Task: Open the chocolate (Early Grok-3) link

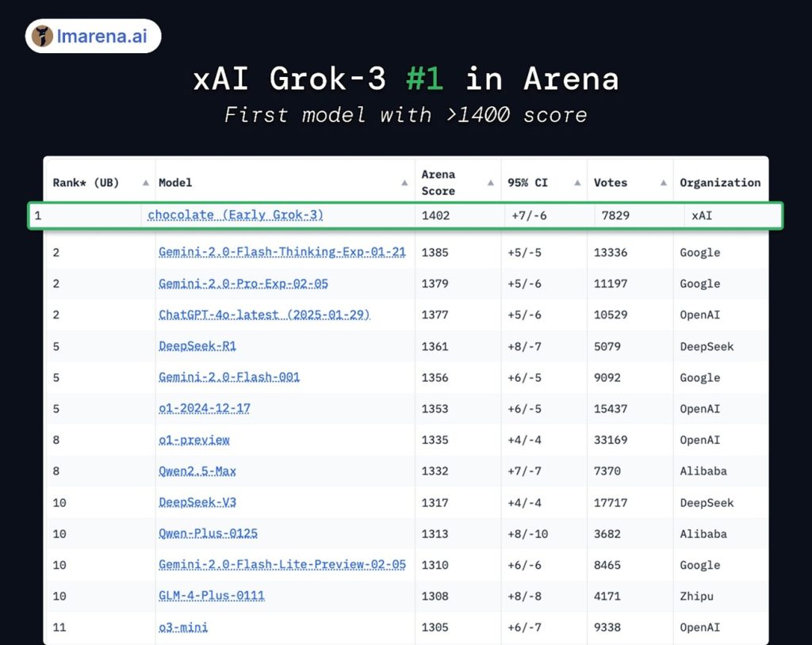Action: [234, 215]
